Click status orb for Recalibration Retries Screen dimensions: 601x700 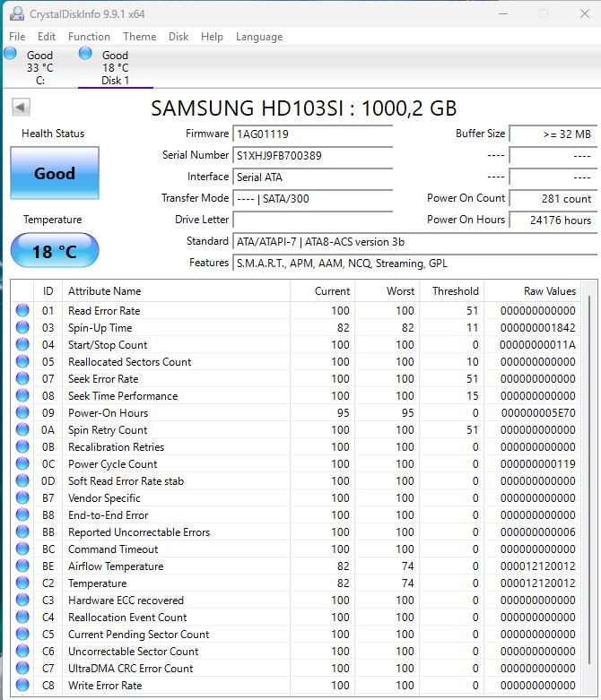[x=22, y=446]
